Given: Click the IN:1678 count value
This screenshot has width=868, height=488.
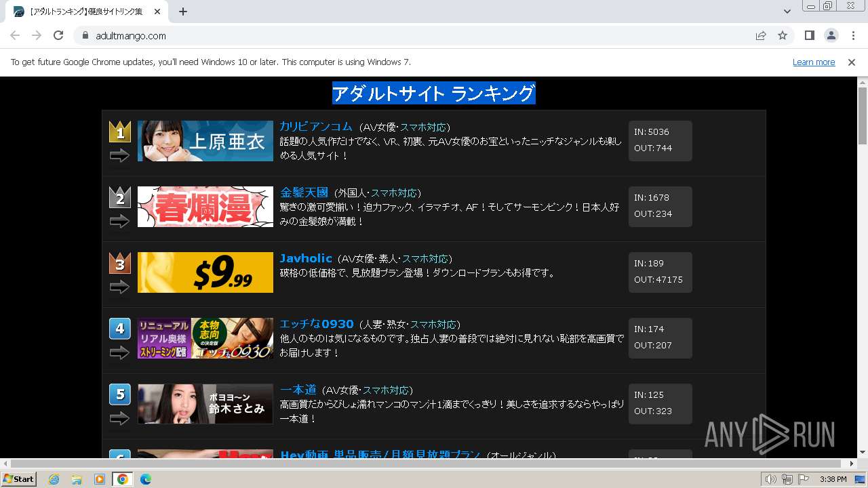Looking at the screenshot, I should click(x=652, y=197).
